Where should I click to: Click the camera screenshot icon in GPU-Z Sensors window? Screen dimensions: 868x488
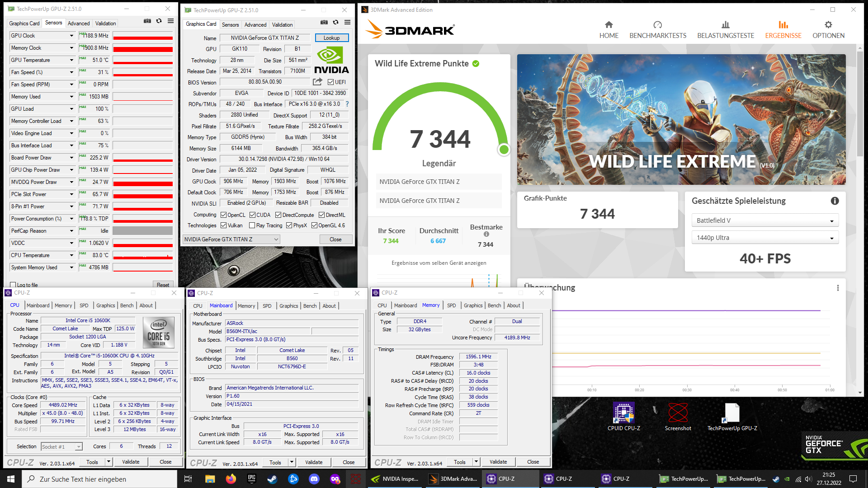click(147, 21)
